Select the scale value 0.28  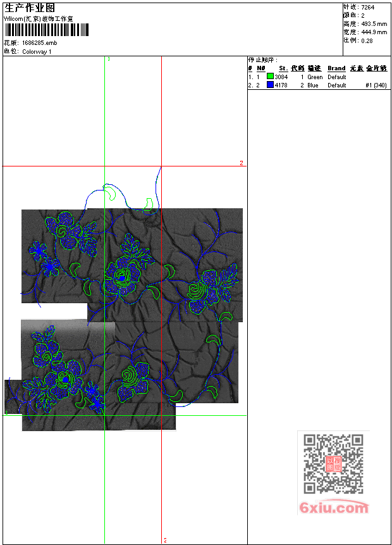point(367,41)
